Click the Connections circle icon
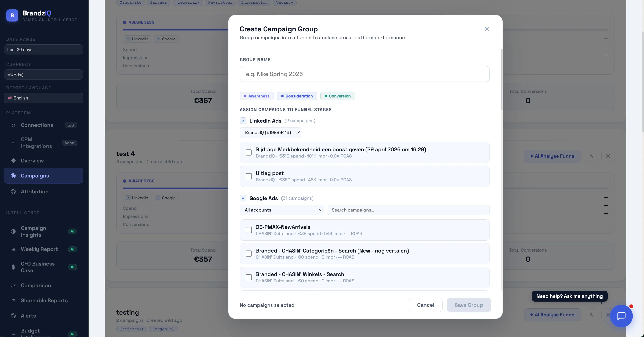 tap(13, 125)
